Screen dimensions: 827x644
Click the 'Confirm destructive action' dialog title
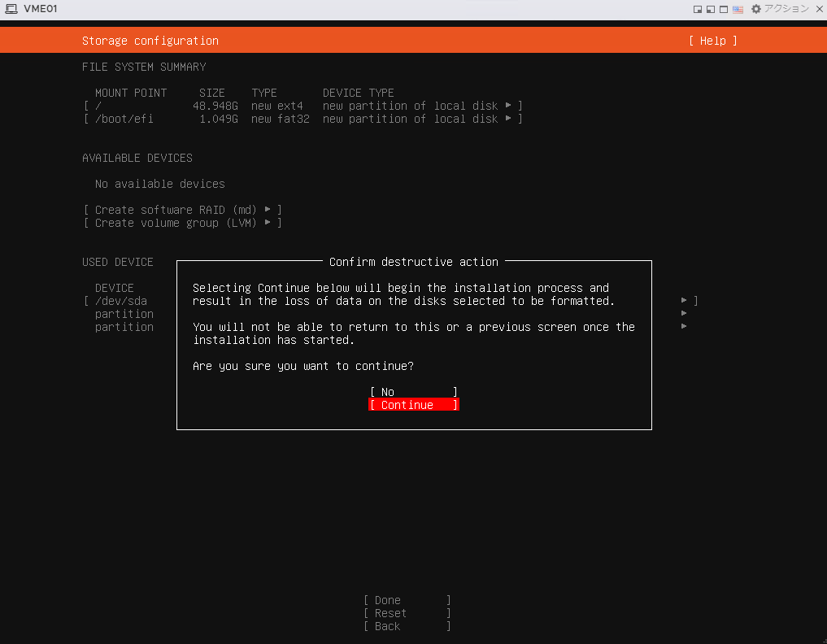413,262
